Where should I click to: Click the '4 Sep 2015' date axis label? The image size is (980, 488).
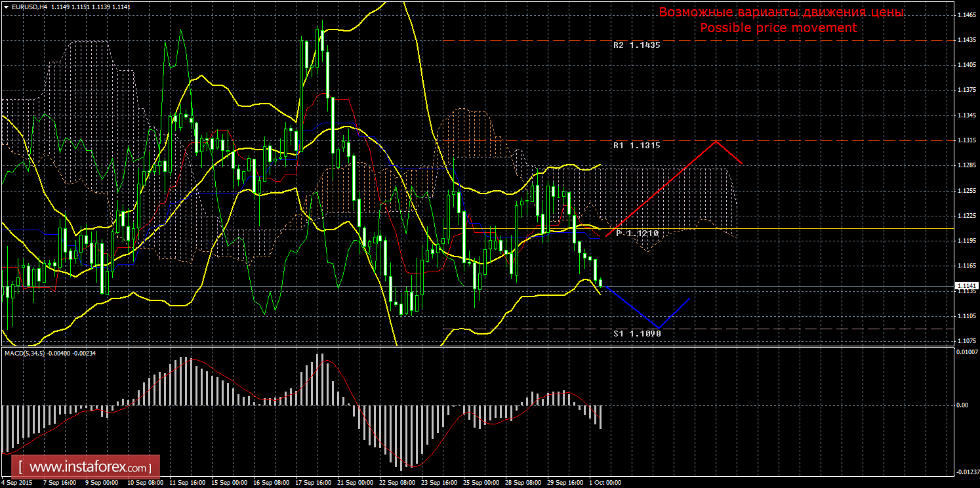coord(18,483)
